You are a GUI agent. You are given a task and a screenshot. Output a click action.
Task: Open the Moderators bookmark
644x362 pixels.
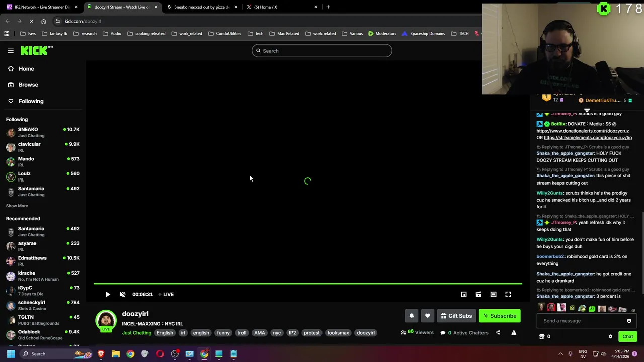(382, 34)
